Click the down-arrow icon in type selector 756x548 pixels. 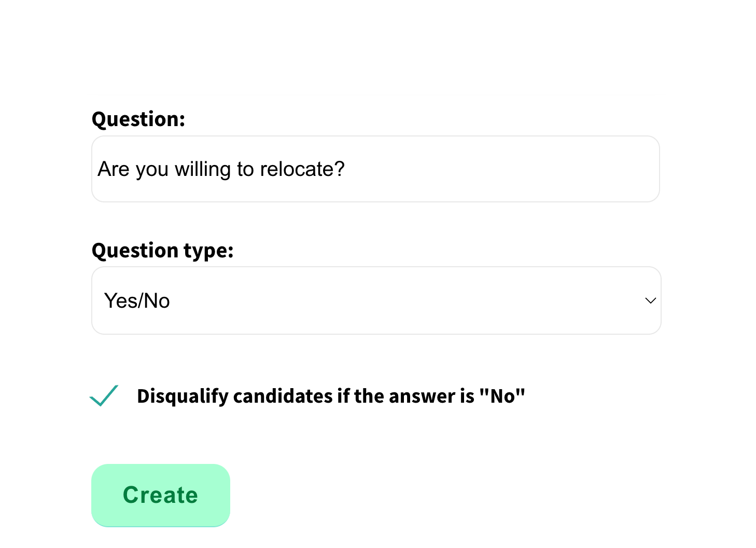650,300
